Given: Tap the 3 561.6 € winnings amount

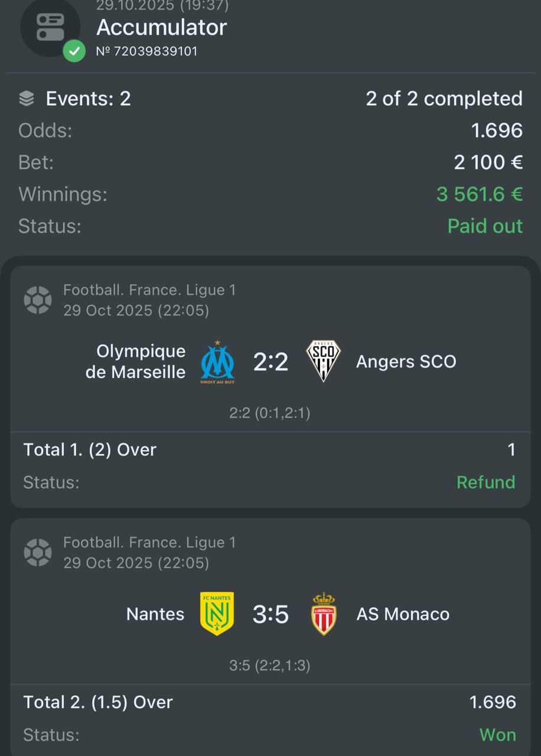Looking at the screenshot, I should 479,194.
